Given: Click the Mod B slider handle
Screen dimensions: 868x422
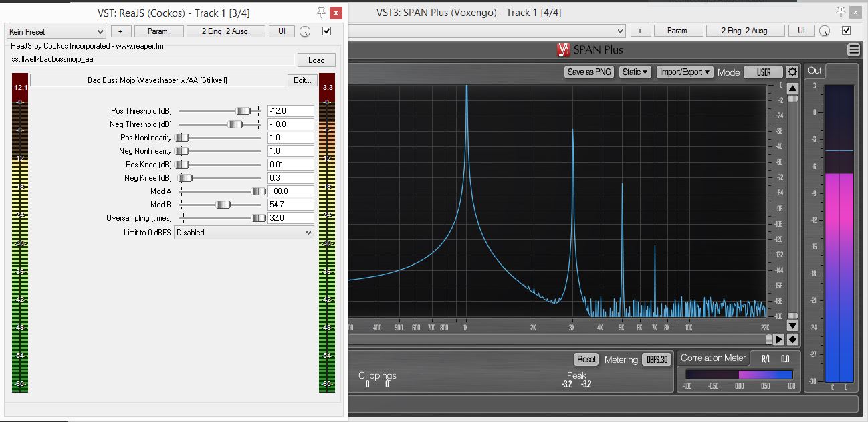Looking at the screenshot, I should pos(223,205).
